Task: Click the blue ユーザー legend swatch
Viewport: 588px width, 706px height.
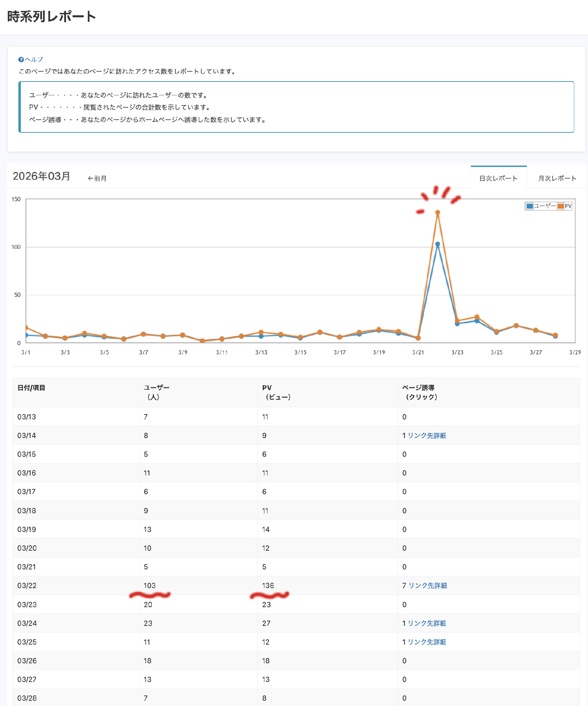Action: pyautogui.click(x=529, y=206)
